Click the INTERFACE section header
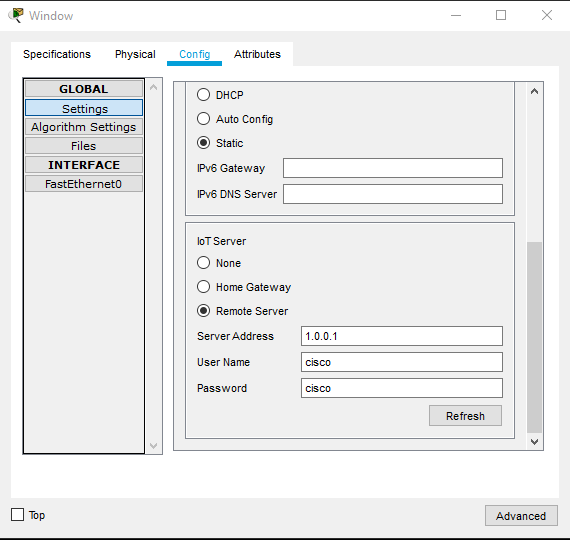Screen dimensions: 570x540 [x=84, y=165]
